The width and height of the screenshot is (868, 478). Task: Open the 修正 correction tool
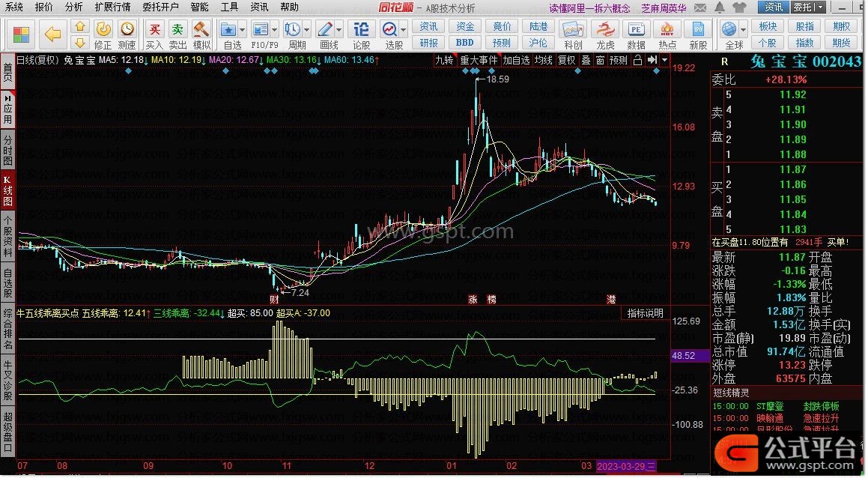point(103,35)
